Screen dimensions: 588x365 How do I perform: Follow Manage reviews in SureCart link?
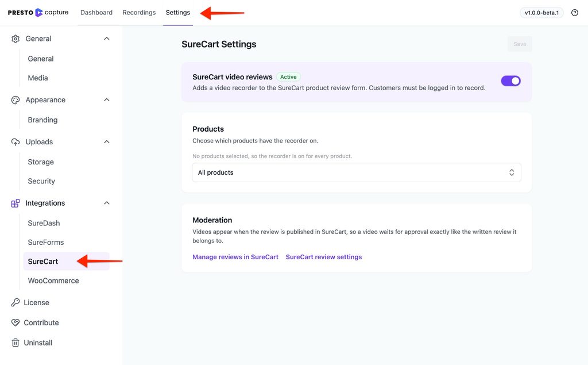pyautogui.click(x=235, y=257)
